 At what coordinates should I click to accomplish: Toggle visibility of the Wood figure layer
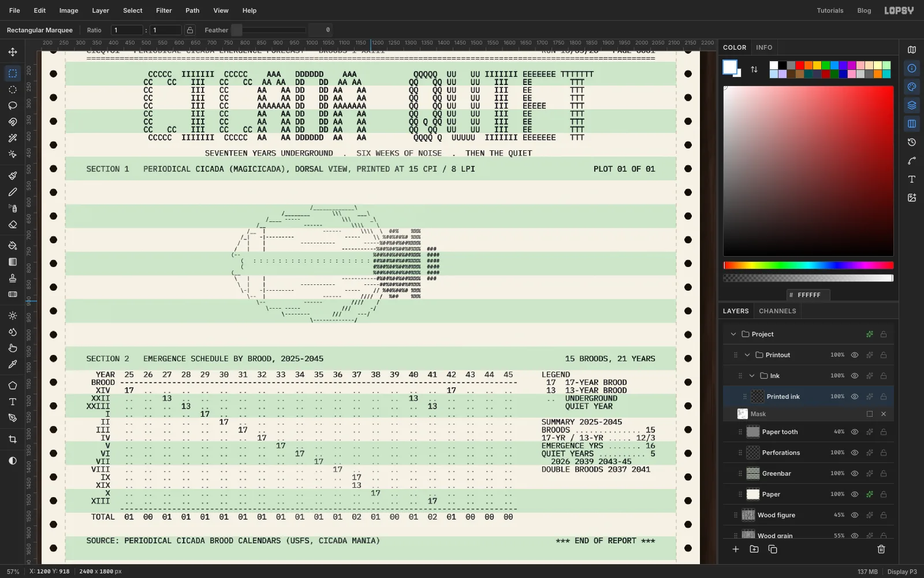tap(855, 515)
